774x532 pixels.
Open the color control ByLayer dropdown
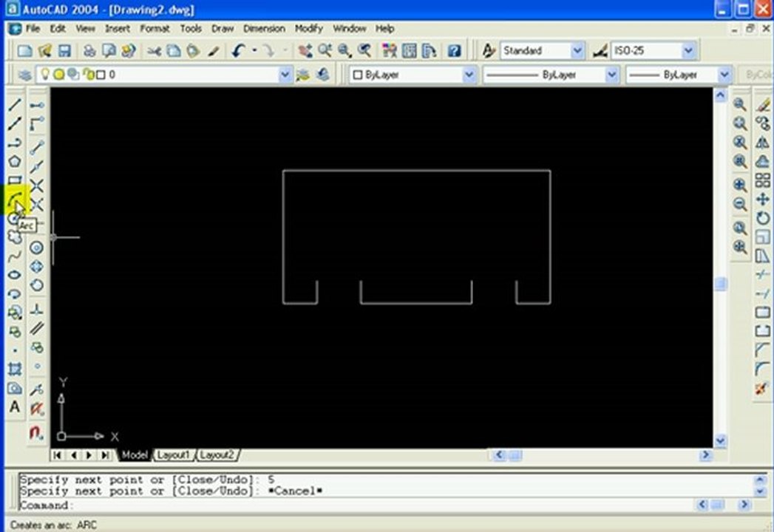point(469,75)
